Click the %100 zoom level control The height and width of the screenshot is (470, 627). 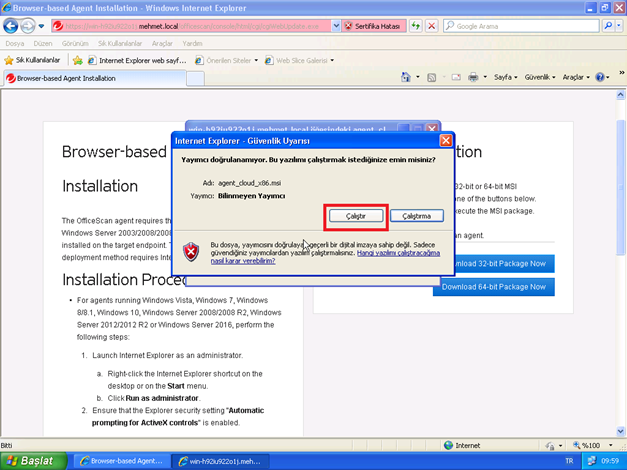(587, 445)
